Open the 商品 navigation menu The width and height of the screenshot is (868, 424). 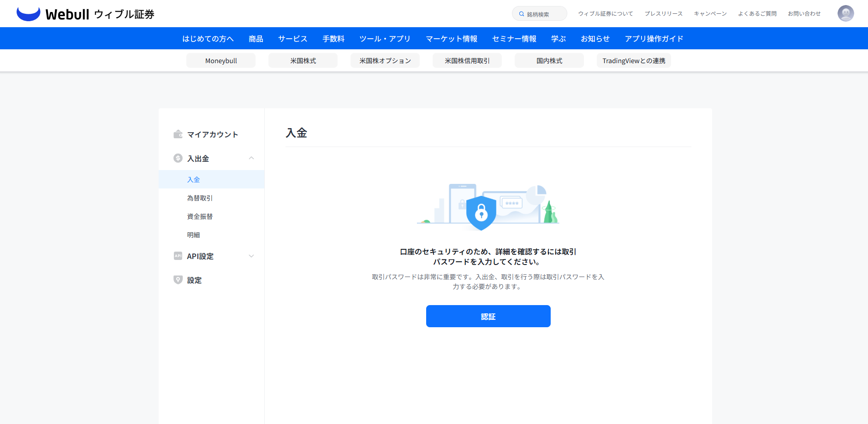click(256, 39)
